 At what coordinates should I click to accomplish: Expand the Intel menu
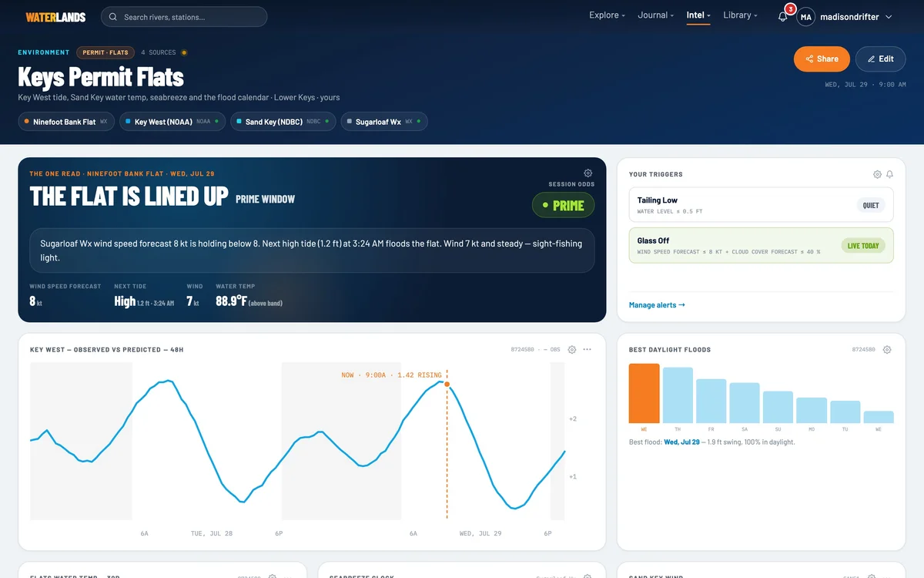(x=698, y=15)
